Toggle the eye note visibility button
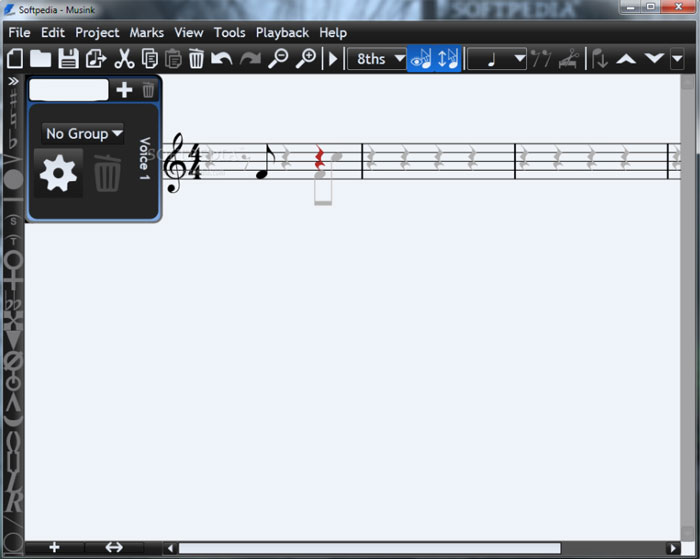700x559 pixels. tap(420, 59)
